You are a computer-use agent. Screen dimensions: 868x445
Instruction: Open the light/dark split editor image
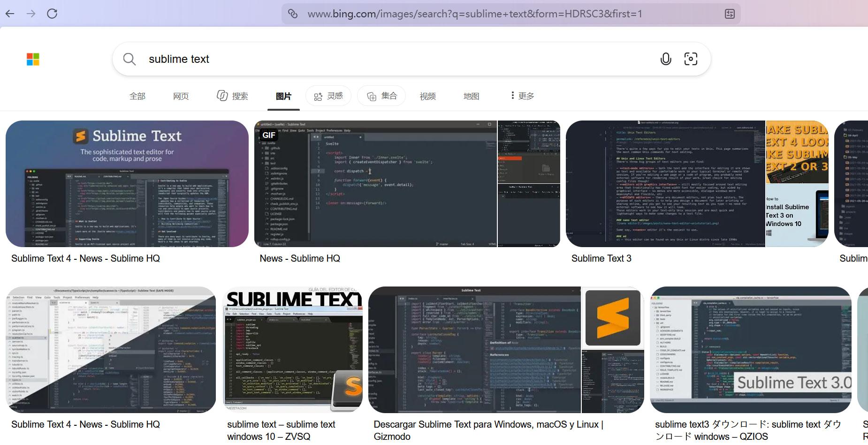(111, 350)
